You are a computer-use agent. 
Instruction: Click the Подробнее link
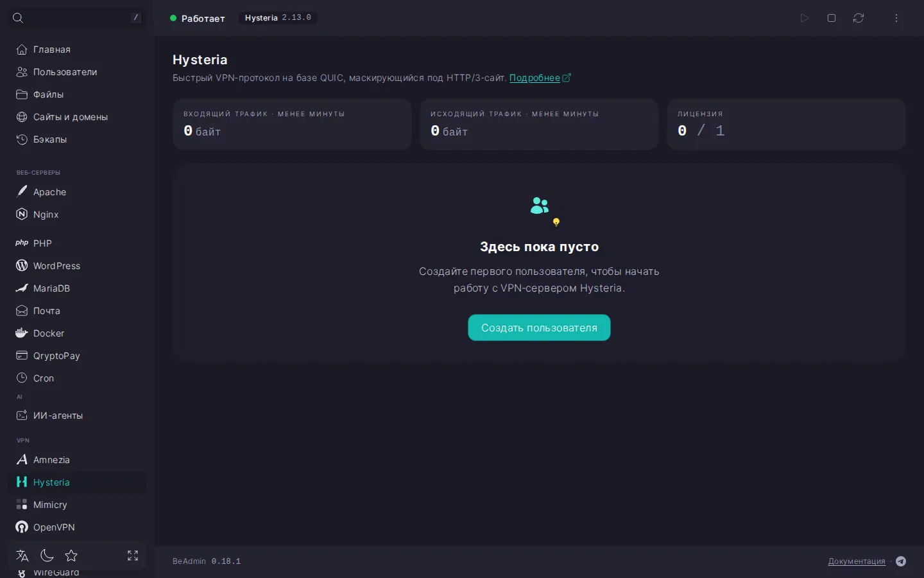(x=540, y=78)
